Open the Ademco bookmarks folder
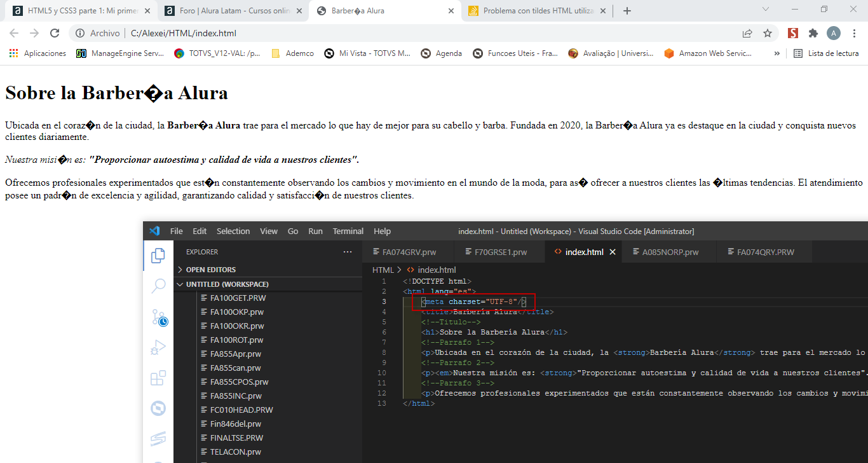Image resolution: width=868 pixels, height=463 pixels. [x=292, y=53]
